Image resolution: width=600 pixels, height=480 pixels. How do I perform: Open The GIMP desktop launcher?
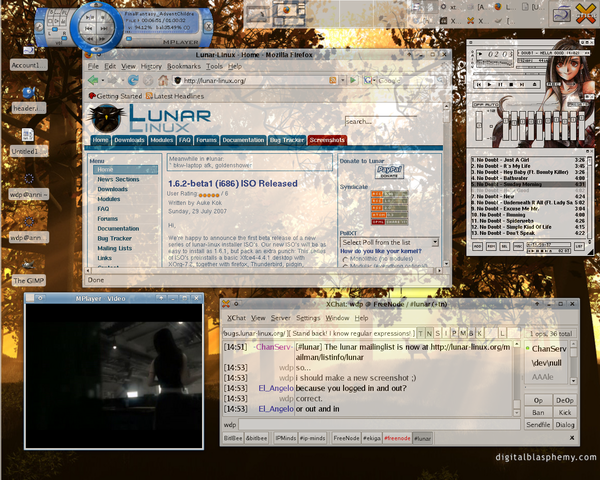click(x=29, y=273)
